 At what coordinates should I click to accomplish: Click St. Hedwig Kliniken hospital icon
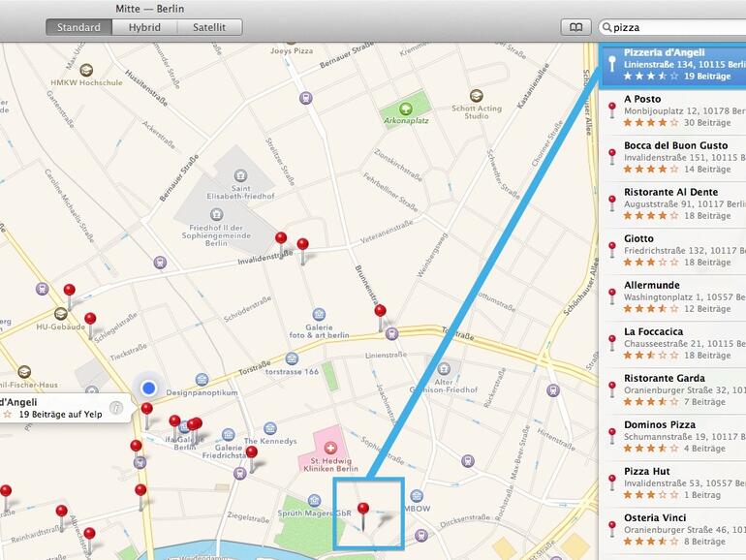point(330,448)
